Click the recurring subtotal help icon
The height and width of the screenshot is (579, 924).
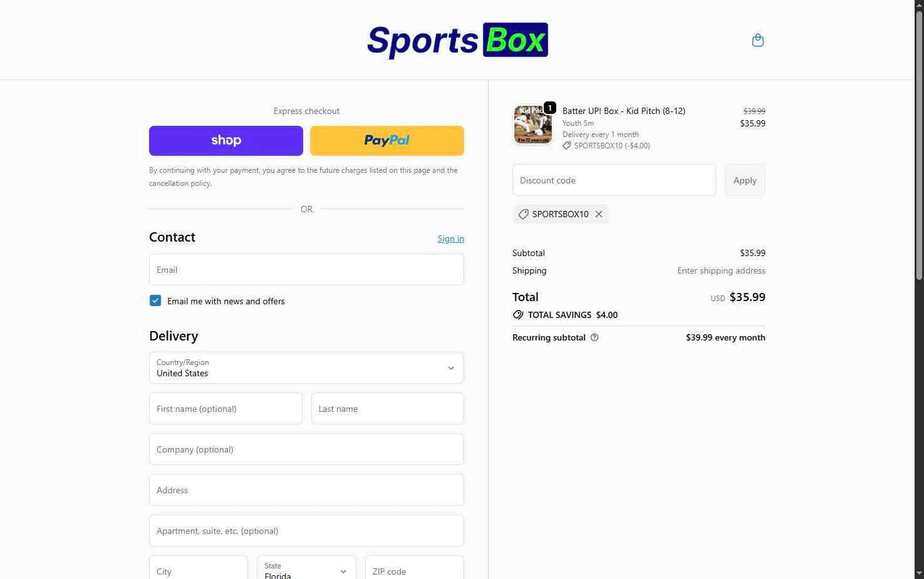click(x=594, y=337)
